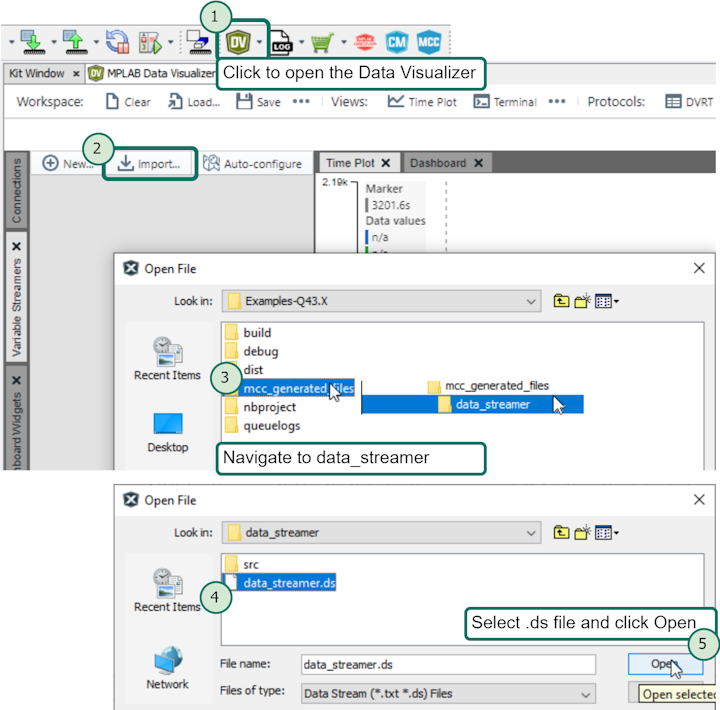Viewport: 720px width, 710px height.
Task: Open the Connections side panel
Action: [17, 190]
